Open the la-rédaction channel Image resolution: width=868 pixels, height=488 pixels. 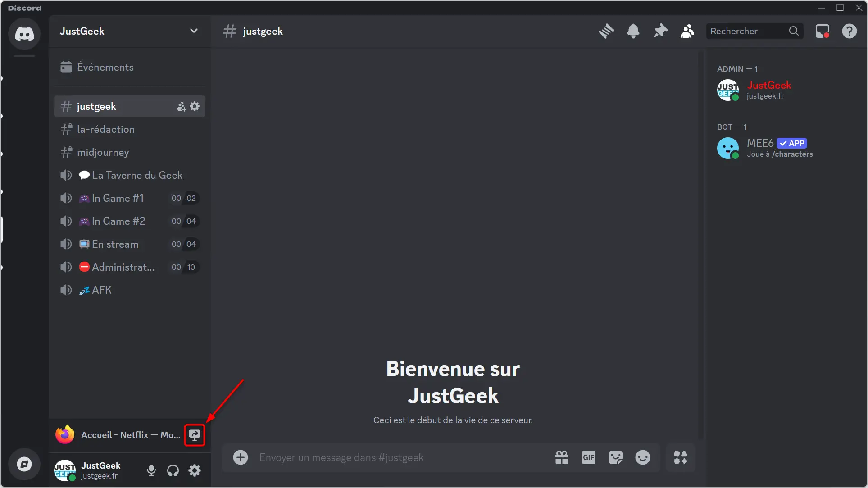(130, 129)
